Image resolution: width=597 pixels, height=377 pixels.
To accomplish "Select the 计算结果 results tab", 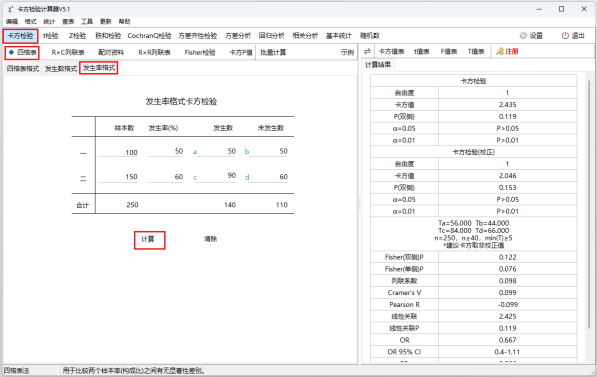I will 378,65.
